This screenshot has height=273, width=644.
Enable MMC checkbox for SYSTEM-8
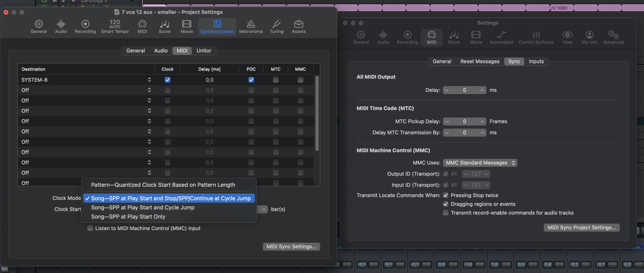tap(301, 80)
